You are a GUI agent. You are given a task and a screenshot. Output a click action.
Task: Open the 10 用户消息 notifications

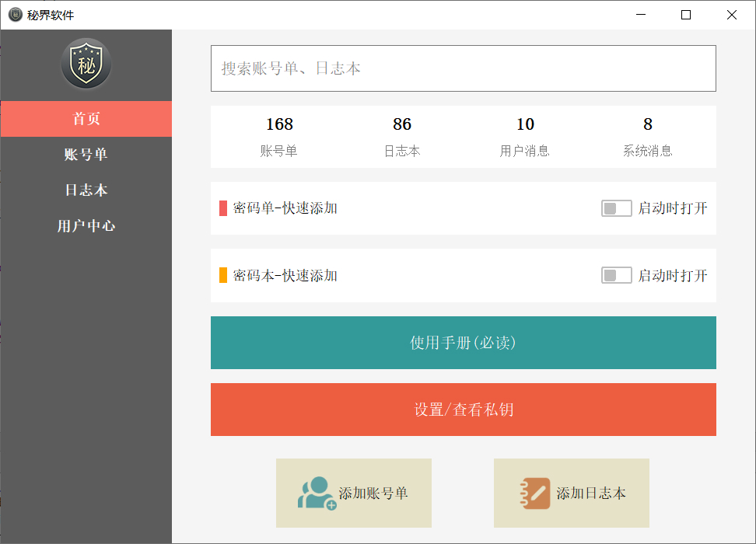(x=525, y=136)
